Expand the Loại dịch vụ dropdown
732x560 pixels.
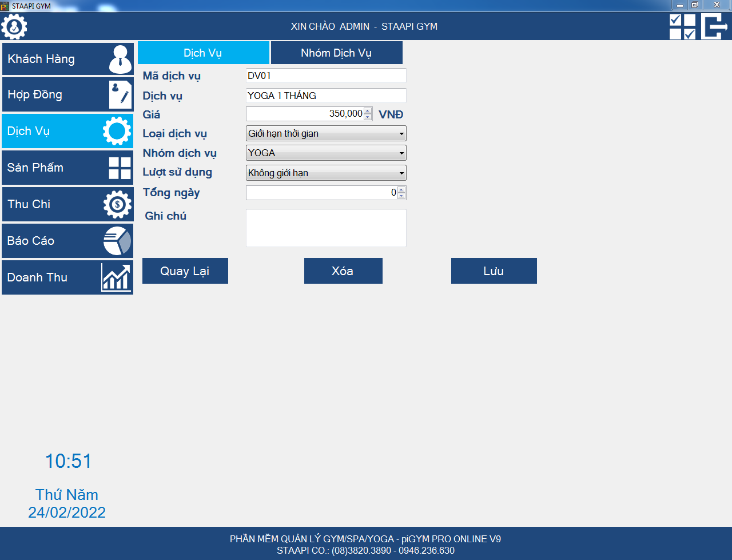click(401, 134)
